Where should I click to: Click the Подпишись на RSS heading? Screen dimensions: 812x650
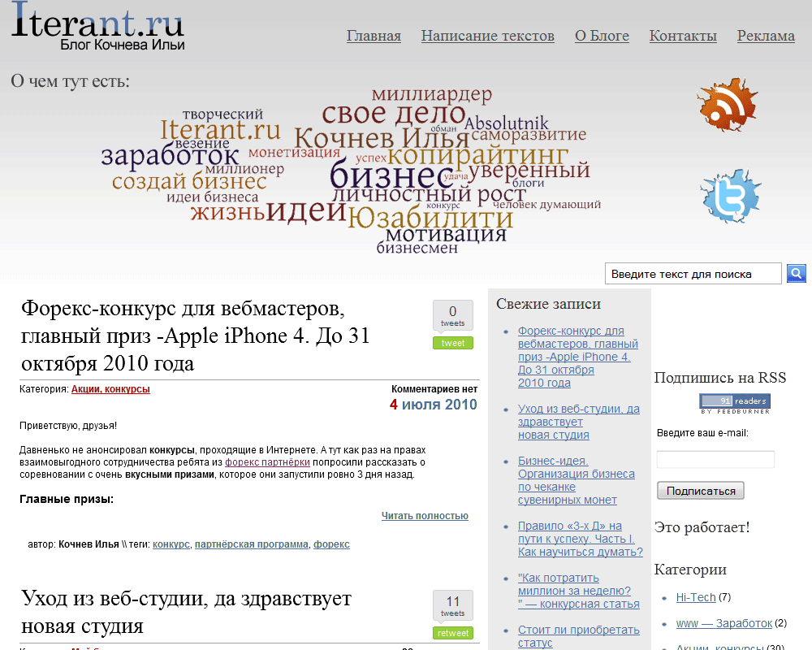coord(719,377)
